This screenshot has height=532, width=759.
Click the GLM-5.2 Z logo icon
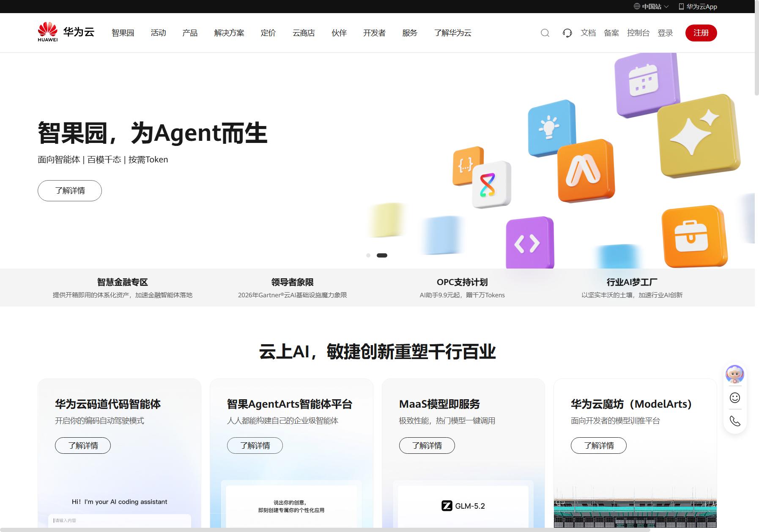pos(447,506)
